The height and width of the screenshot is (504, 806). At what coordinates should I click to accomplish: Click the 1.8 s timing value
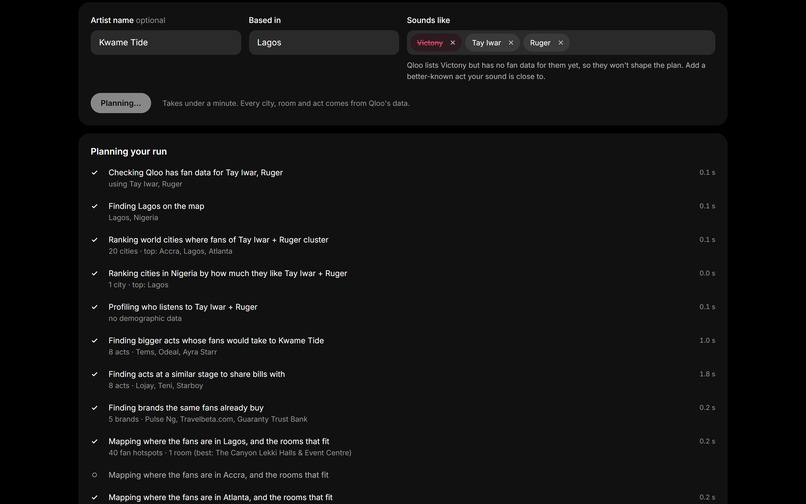(707, 374)
